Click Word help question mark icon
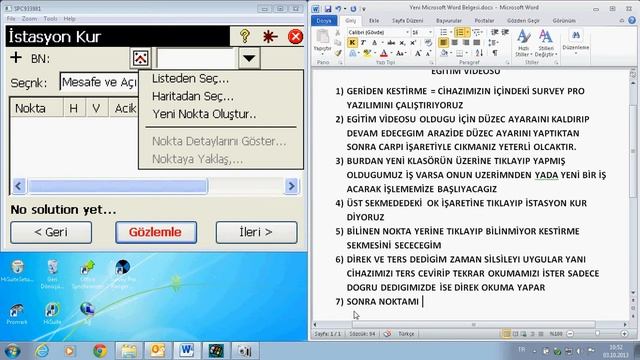 click(x=632, y=20)
